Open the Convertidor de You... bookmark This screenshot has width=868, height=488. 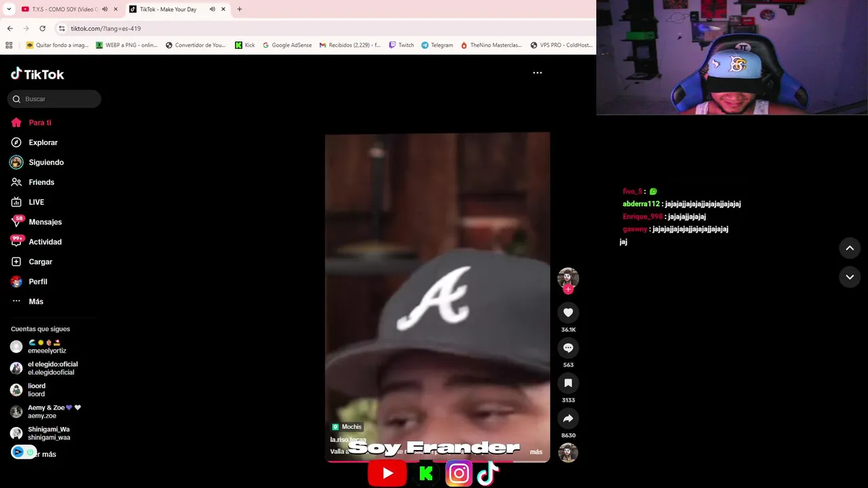point(195,45)
